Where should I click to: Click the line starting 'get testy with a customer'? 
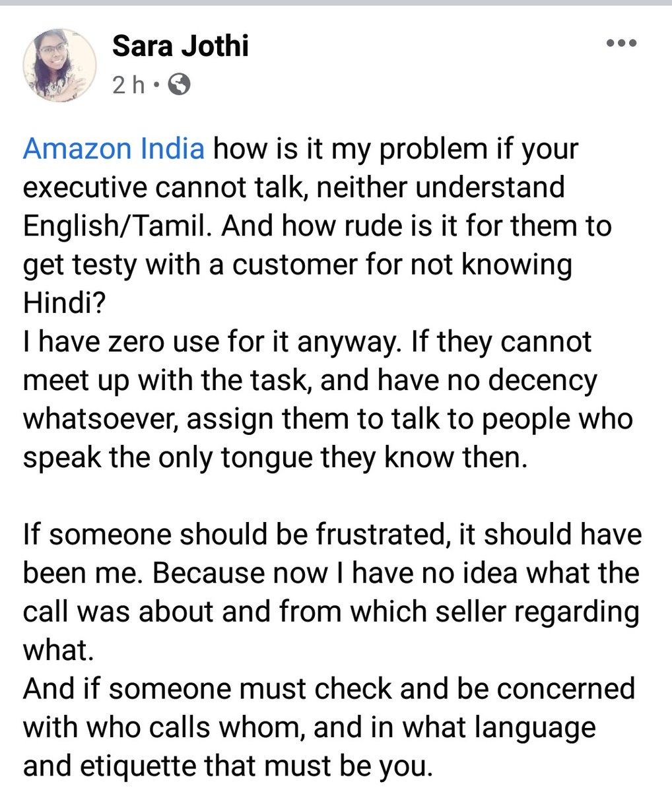point(298,265)
